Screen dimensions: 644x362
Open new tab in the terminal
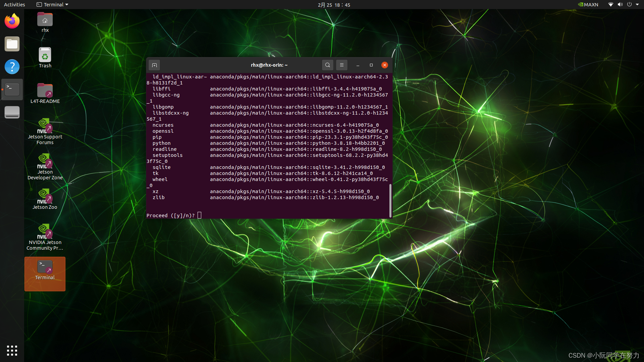click(x=154, y=65)
